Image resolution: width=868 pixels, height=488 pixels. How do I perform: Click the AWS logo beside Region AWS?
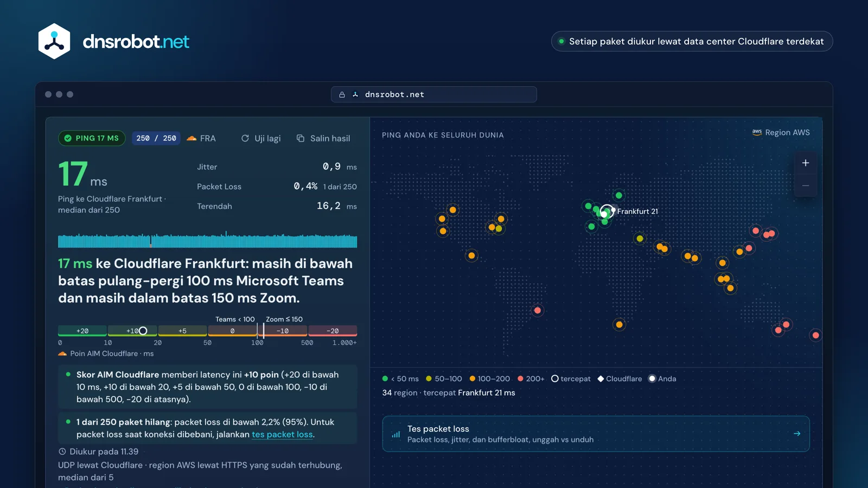[757, 132]
